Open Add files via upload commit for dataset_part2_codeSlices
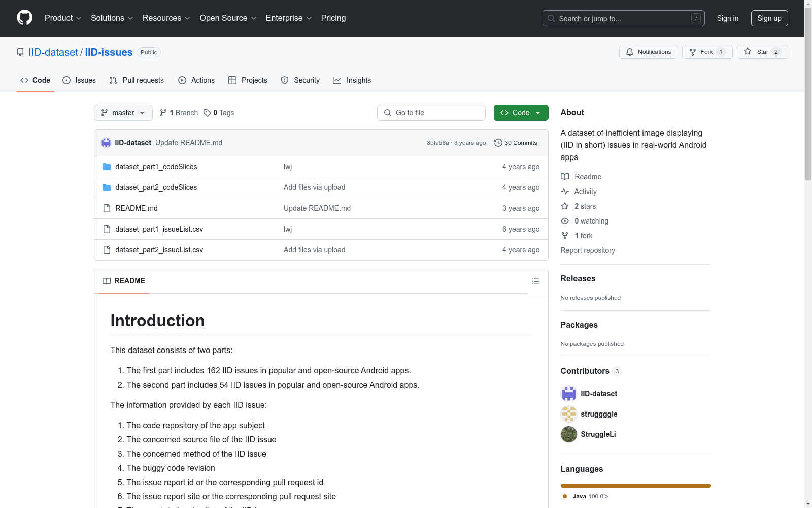The image size is (812, 508). click(x=315, y=187)
